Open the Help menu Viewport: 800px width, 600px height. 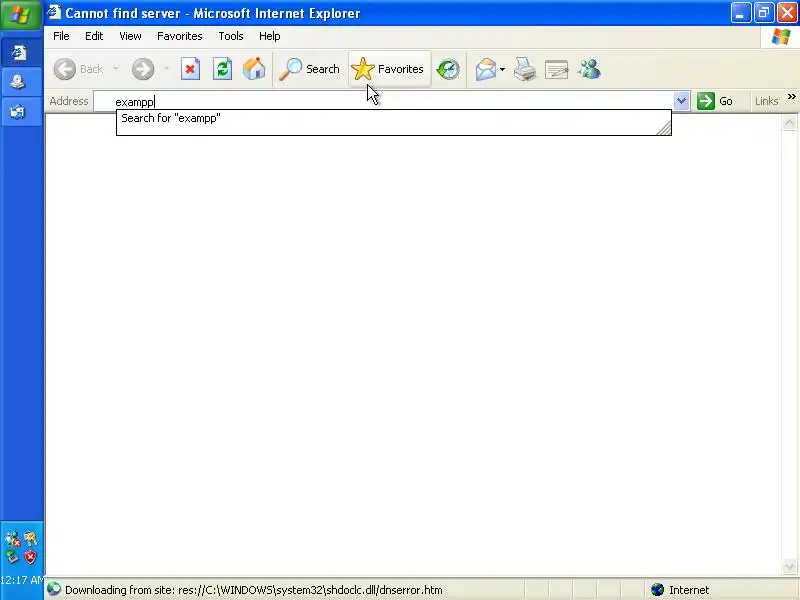[x=269, y=36]
